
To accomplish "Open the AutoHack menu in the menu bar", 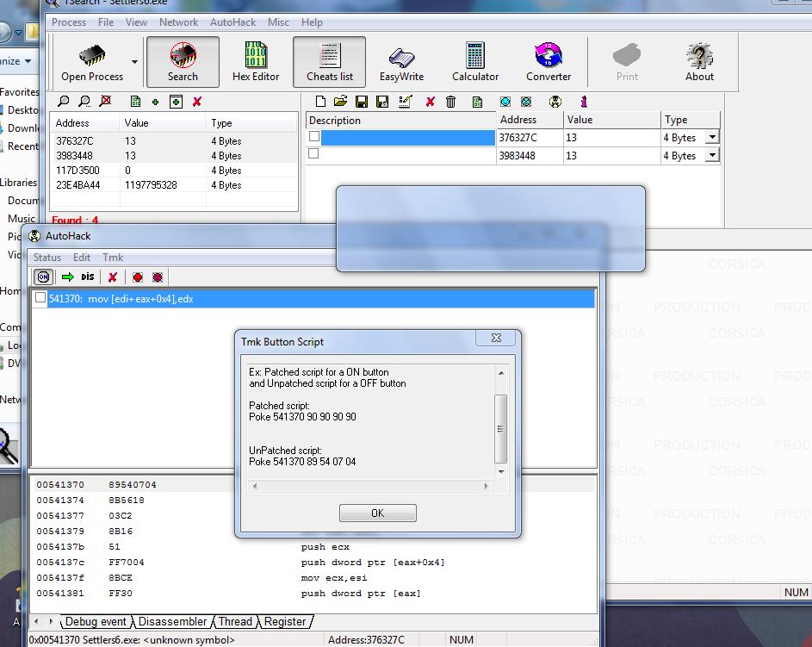I will (x=232, y=22).
